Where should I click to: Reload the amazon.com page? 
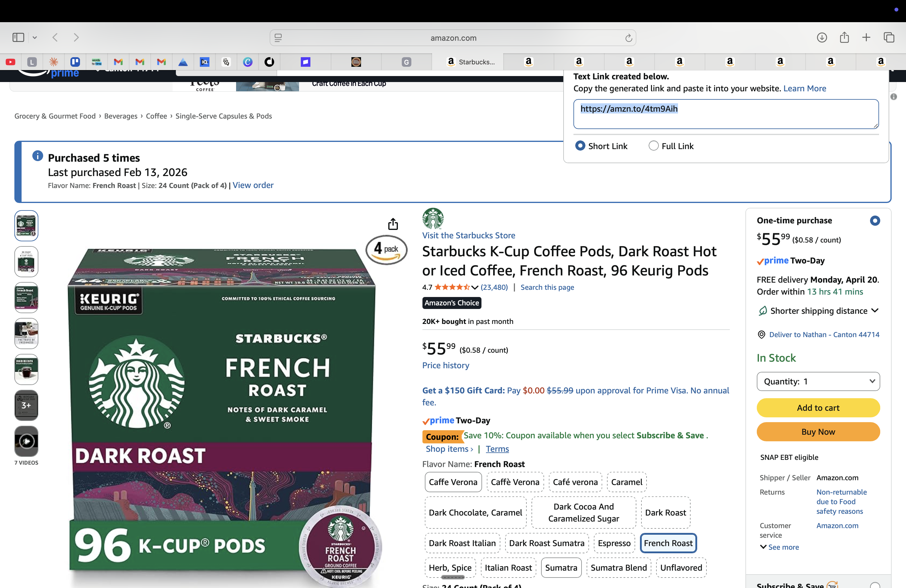pos(629,38)
